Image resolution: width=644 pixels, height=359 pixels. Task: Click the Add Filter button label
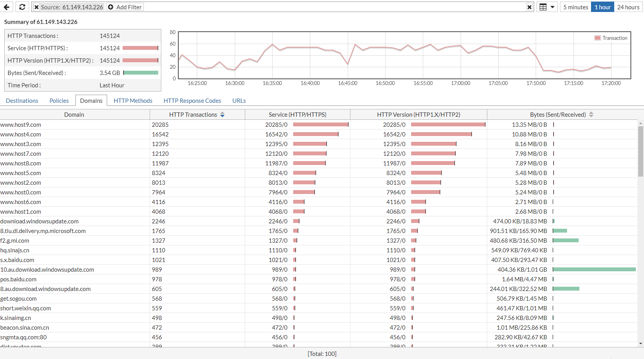point(129,7)
